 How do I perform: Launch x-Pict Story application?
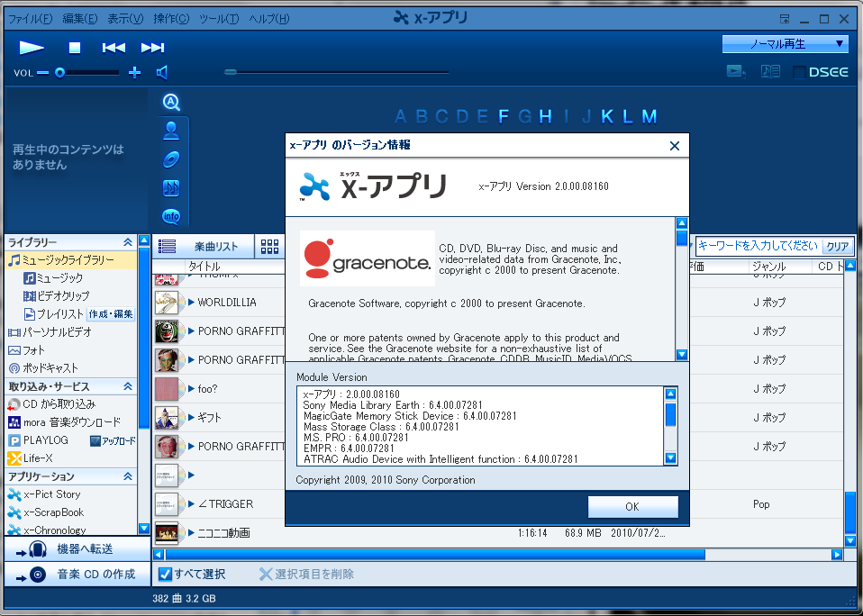coord(44,494)
